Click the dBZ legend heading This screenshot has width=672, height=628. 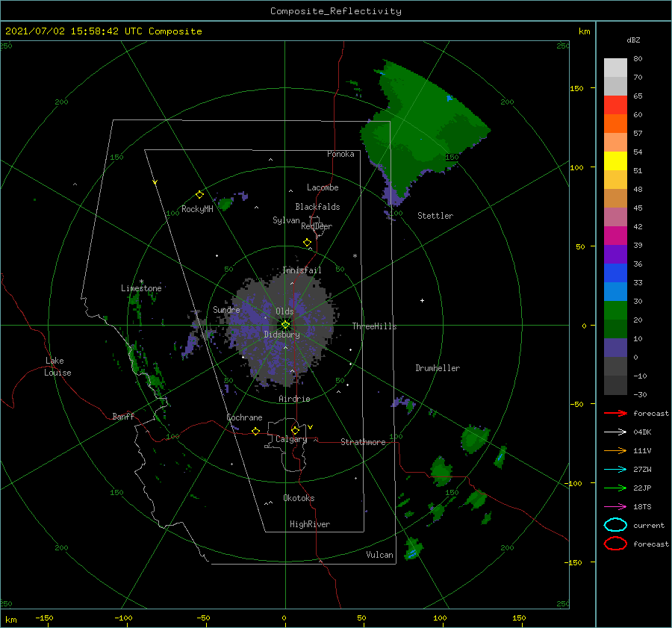point(633,40)
